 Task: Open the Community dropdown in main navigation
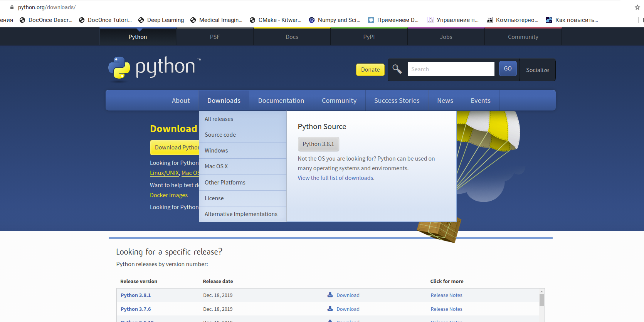pyautogui.click(x=339, y=101)
